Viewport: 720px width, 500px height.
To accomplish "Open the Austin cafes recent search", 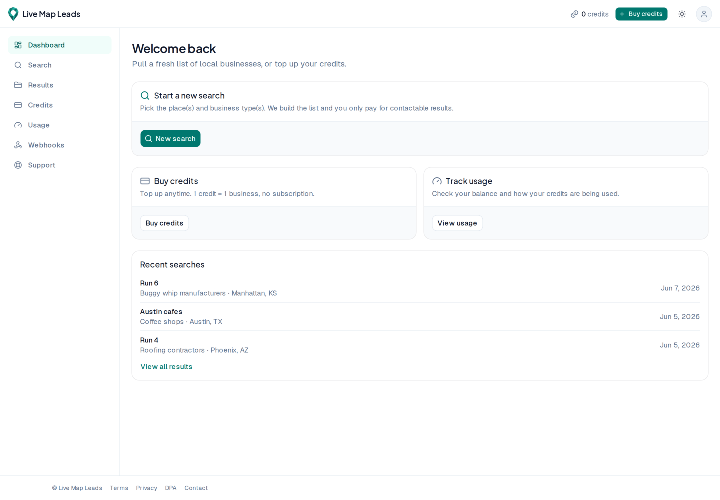I will click(x=420, y=316).
